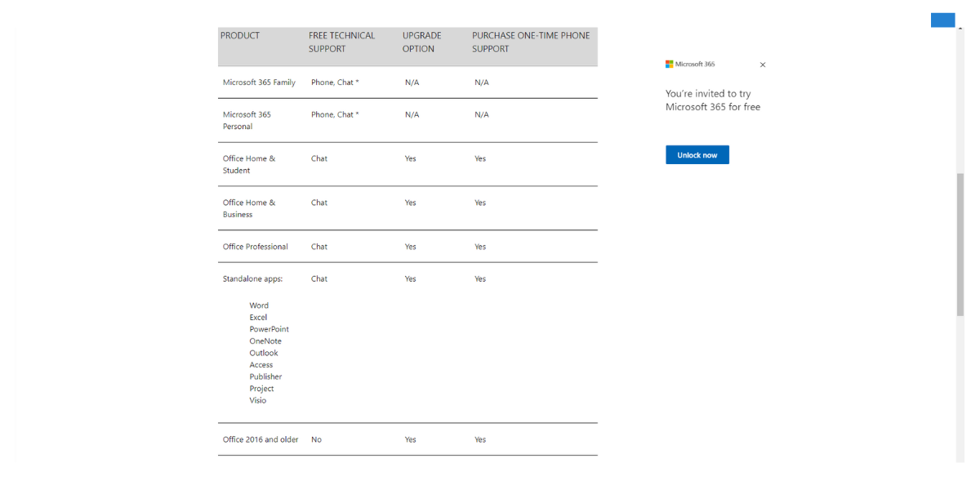
Task: Select phone support N/A in Microsoft 365 Family row
Action: tap(482, 82)
